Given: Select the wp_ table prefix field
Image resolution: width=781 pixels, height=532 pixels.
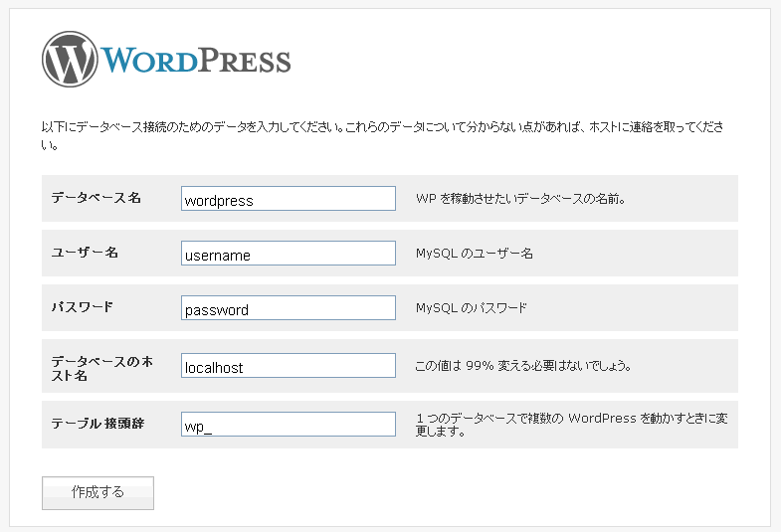Looking at the screenshot, I should (x=289, y=424).
